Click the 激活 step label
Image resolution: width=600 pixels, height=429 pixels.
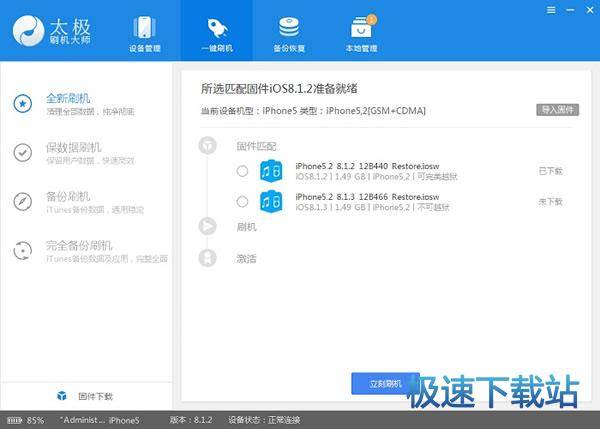(x=246, y=258)
